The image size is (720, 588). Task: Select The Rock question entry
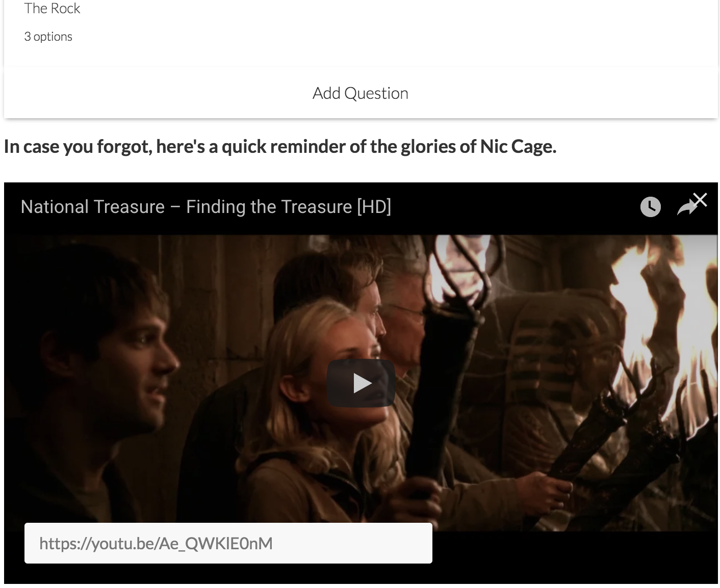point(52,8)
